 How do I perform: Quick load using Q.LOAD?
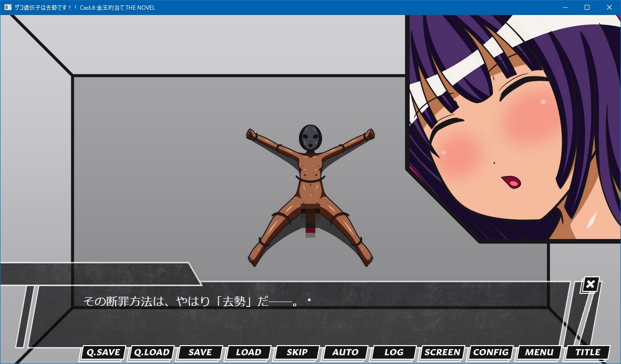coord(152,352)
